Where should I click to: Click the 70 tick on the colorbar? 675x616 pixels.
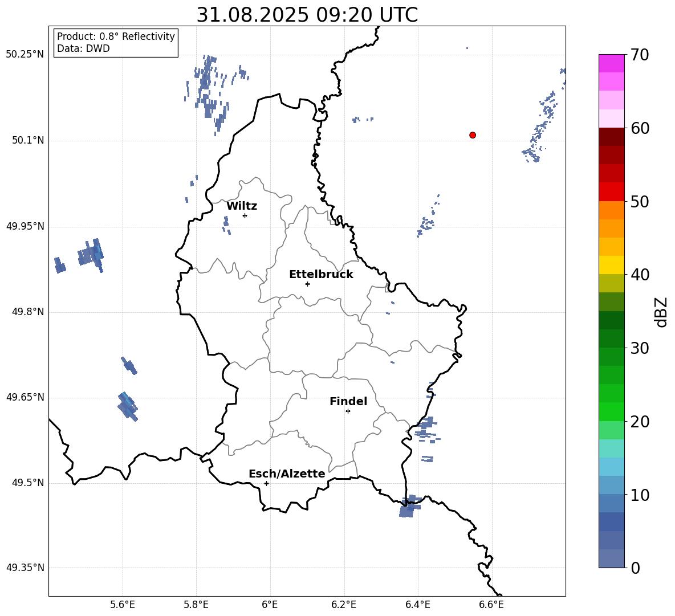[x=640, y=55]
